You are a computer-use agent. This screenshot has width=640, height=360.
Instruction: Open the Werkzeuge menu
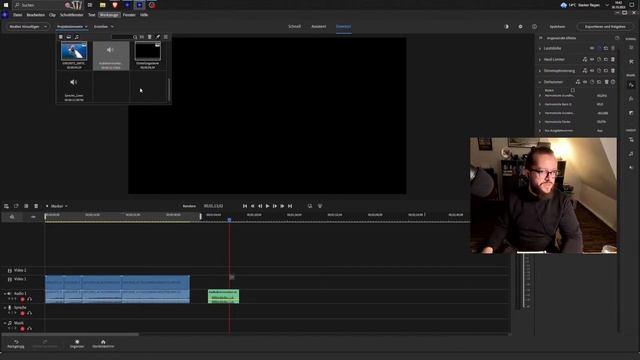tap(109, 15)
